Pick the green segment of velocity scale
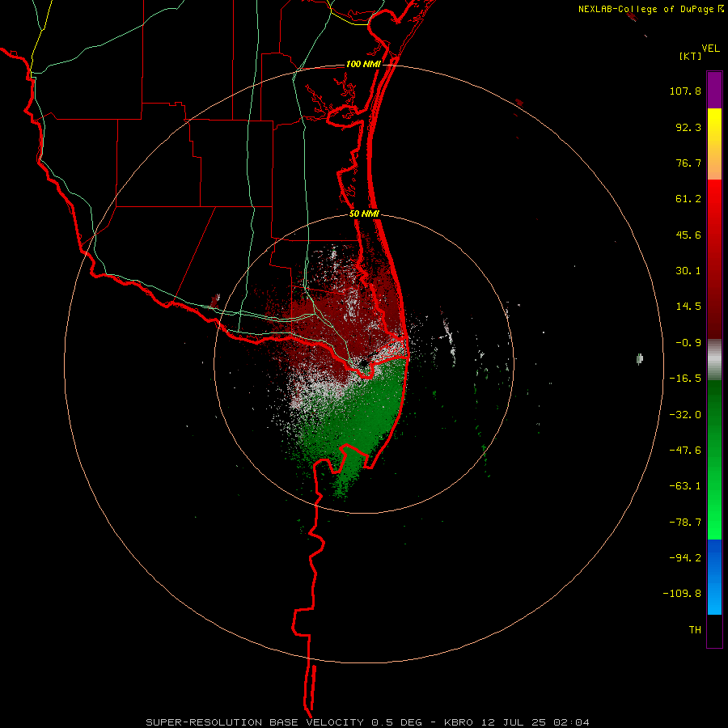This screenshot has width=728, height=728. (714, 459)
